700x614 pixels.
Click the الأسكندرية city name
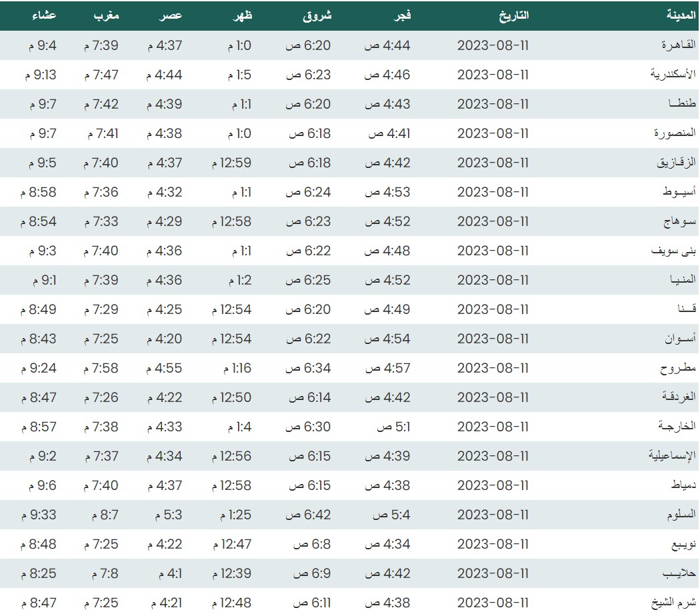673,75
